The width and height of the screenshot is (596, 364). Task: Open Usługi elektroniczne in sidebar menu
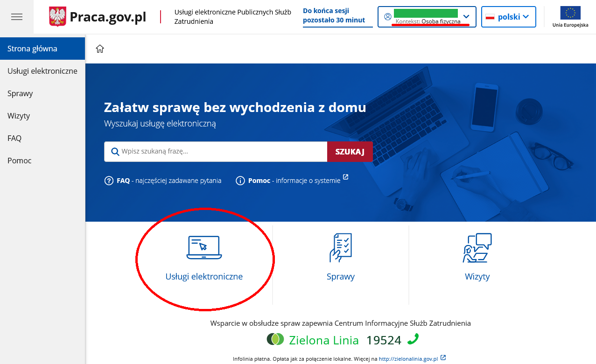point(42,71)
